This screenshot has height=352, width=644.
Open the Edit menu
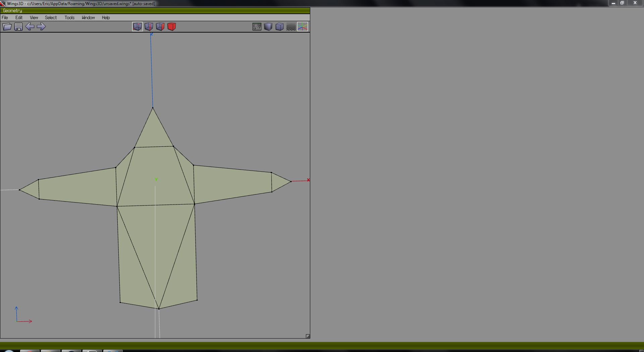(19, 17)
